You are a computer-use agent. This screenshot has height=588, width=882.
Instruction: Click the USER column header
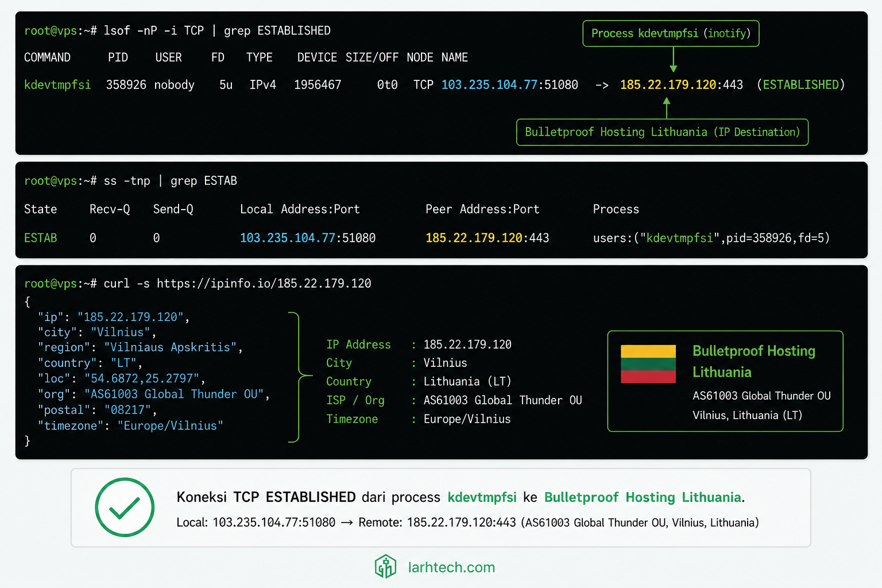(168, 57)
